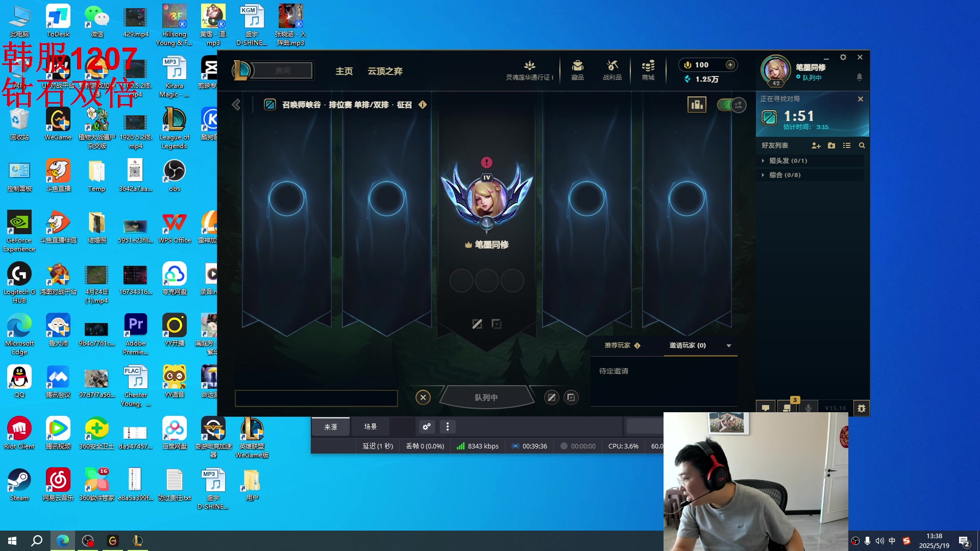Open the missions icon with badge 3
Screen dimensions: 980x551
coord(788,408)
